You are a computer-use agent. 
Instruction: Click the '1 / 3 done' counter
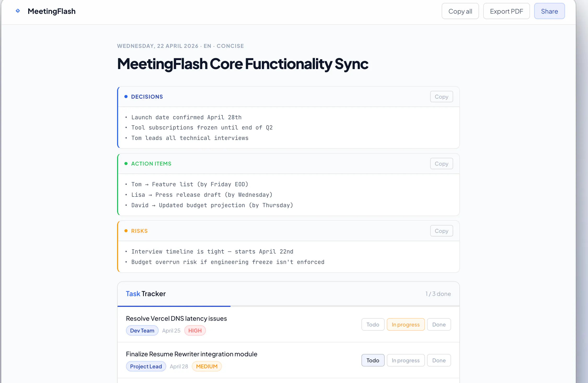438,294
